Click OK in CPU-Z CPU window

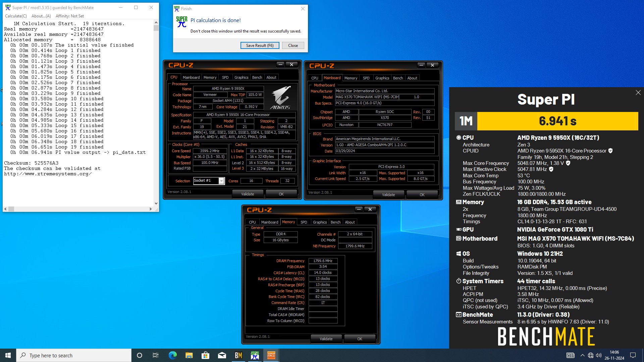281,194
